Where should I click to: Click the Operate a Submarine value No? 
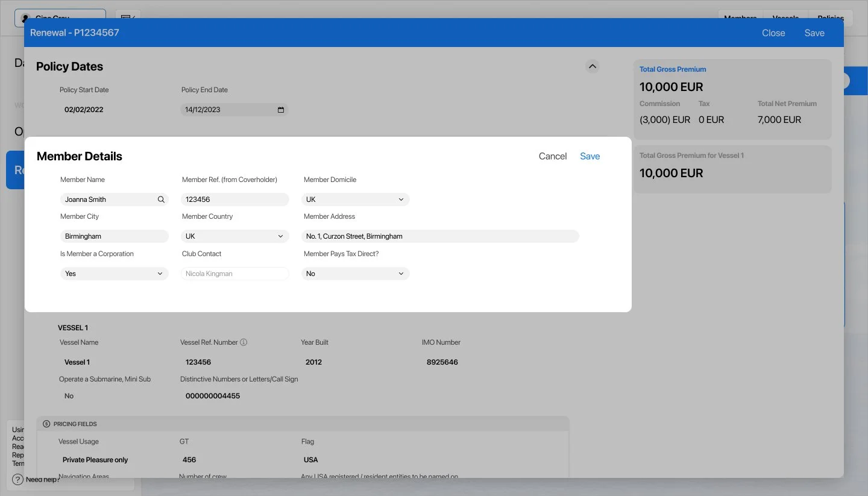(69, 396)
